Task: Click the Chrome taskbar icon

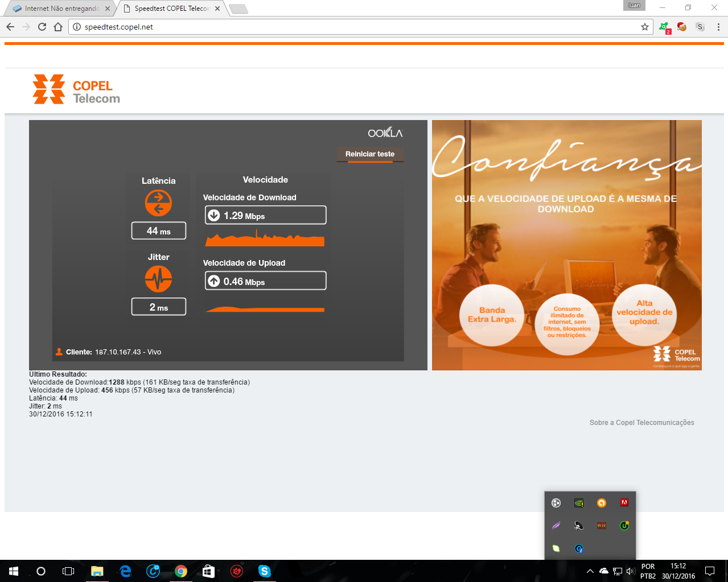Action: 181,571
